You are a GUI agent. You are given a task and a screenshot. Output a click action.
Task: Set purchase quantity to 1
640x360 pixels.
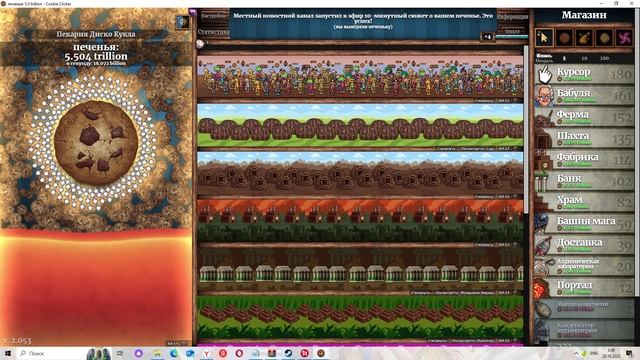(564, 58)
